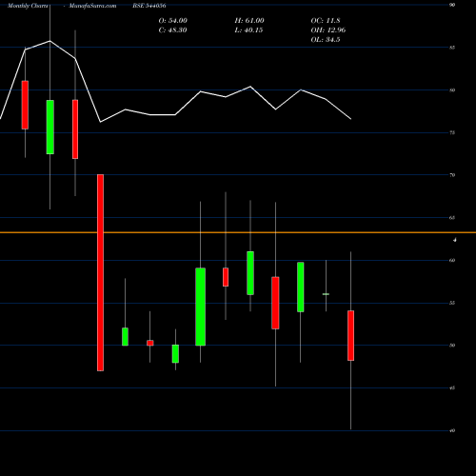
Task: Click the 'Monthly Charts' title text
Action: [x=28, y=6]
